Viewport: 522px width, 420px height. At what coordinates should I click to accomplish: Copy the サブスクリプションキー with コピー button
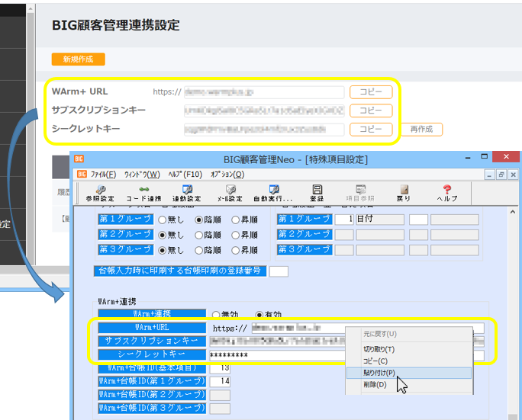(371, 111)
